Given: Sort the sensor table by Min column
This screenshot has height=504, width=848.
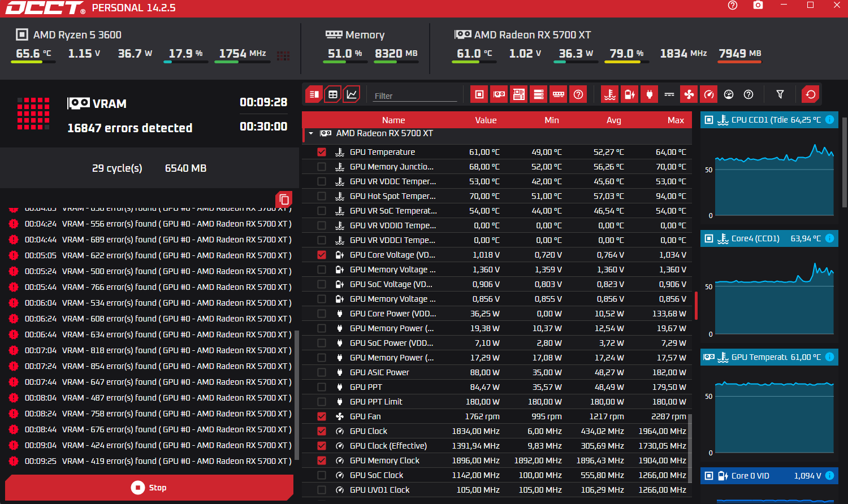Looking at the screenshot, I should point(552,120).
